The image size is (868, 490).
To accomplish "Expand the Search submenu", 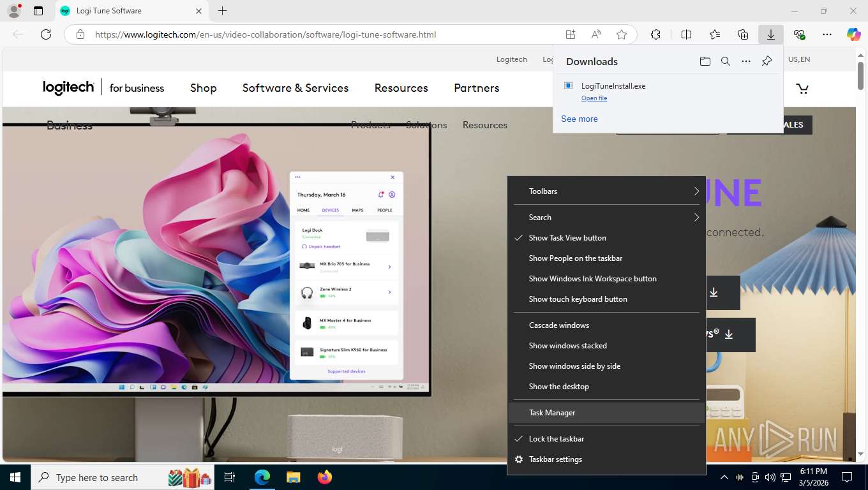I will click(606, 218).
